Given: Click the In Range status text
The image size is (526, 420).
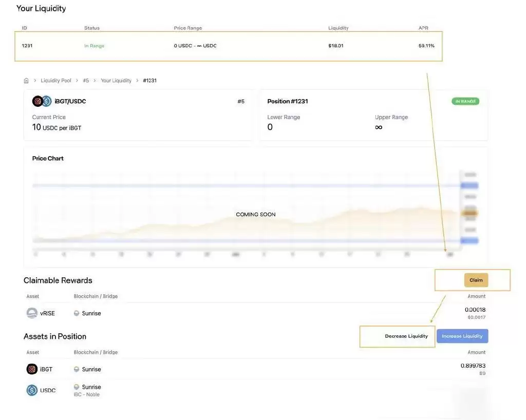Looking at the screenshot, I should pos(94,46).
